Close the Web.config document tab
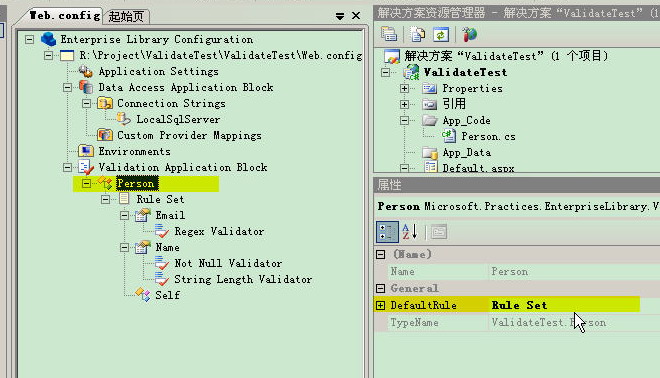This screenshot has width=660, height=378. [356, 16]
